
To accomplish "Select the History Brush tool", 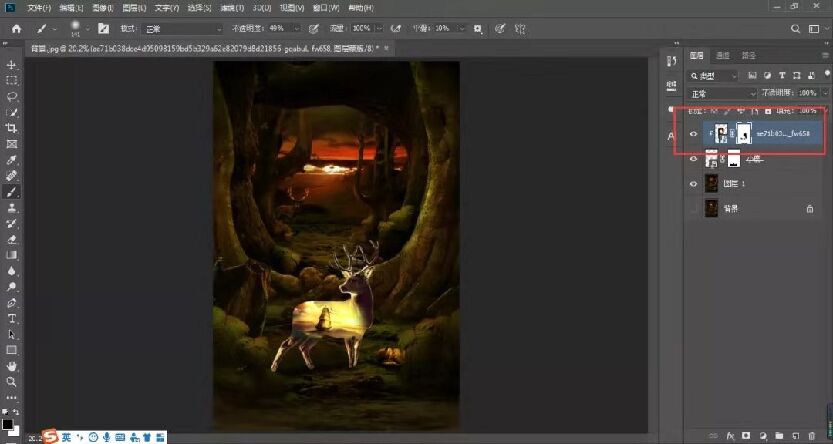I will click(x=11, y=223).
